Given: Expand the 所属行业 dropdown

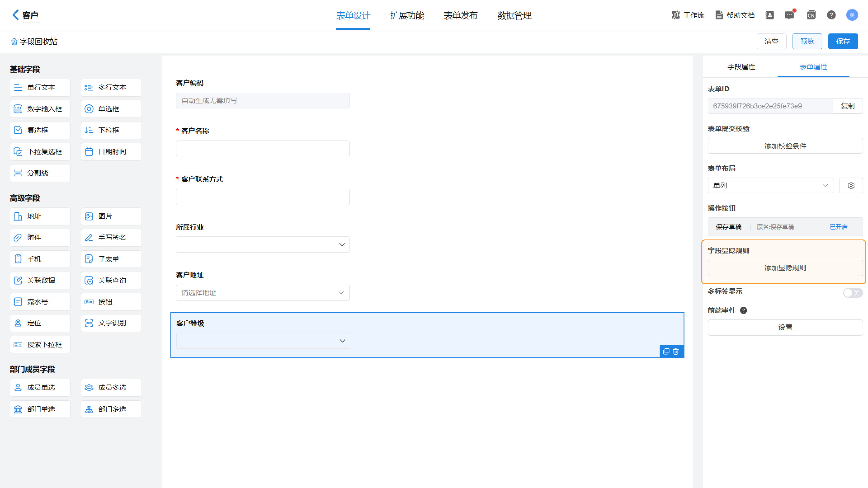Looking at the screenshot, I should tap(262, 244).
